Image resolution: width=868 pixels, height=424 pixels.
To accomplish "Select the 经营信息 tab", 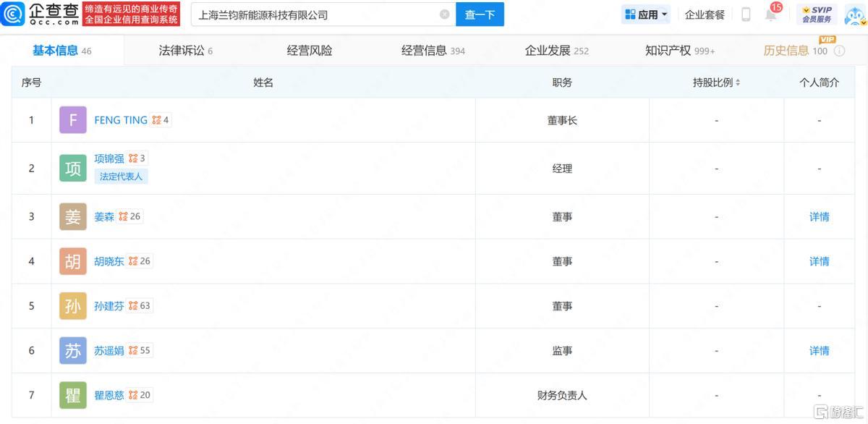I will pyautogui.click(x=433, y=51).
